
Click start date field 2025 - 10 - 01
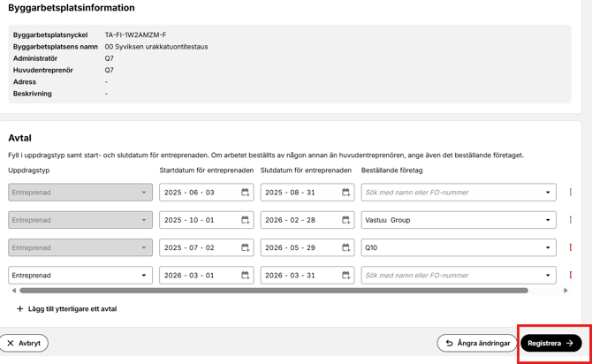[x=206, y=220]
